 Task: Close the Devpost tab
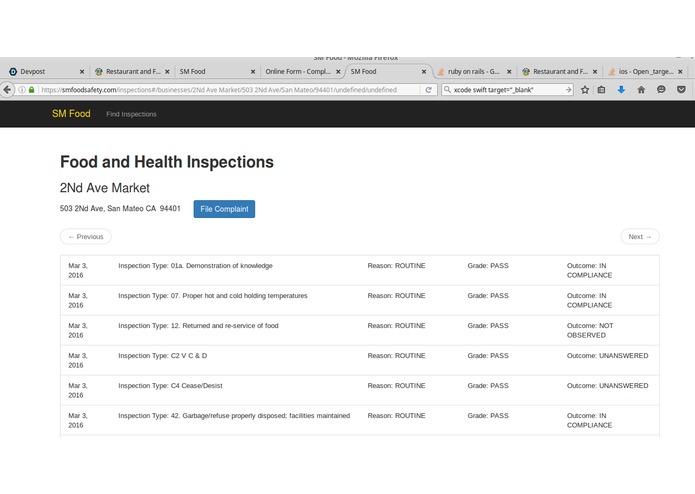(x=82, y=72)
